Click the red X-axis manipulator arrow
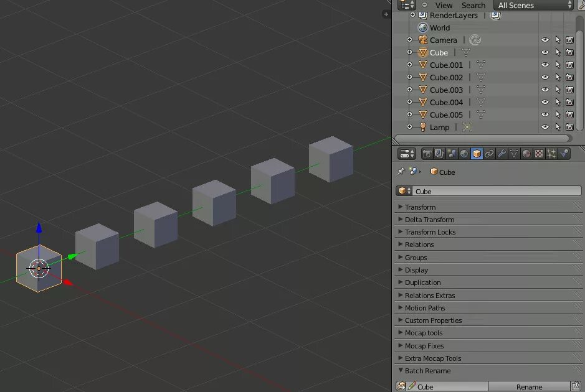 coord(67,282)
